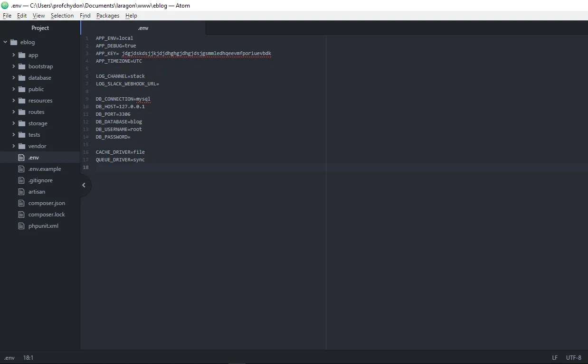Open the File menu
This screenshot has width=588, height=364.
7,16
